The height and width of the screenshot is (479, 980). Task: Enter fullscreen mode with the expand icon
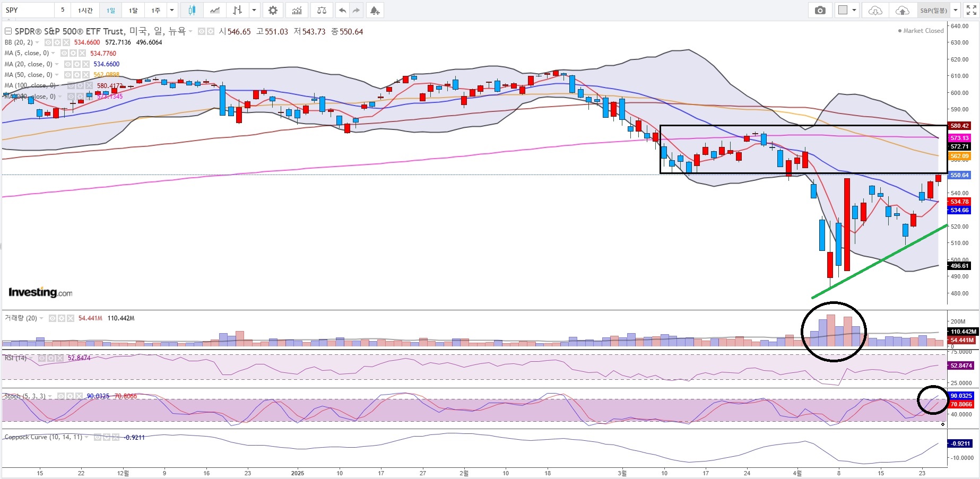(971, 10)
